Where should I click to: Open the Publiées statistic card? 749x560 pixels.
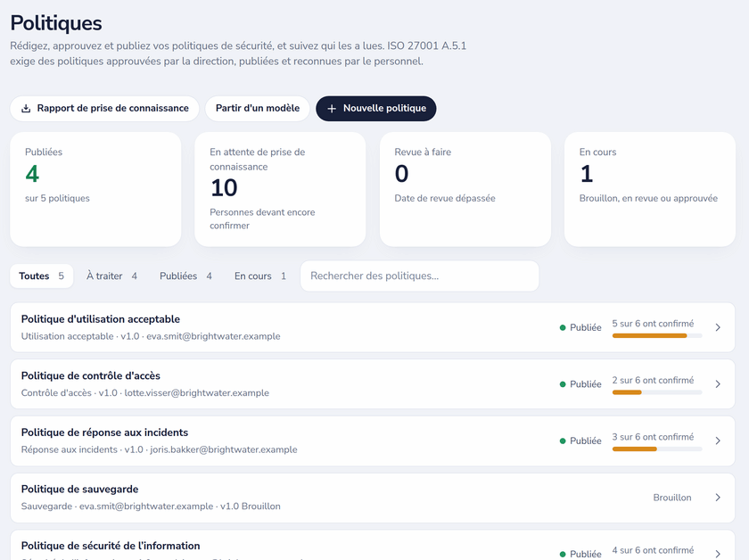(x=95, y=189)
